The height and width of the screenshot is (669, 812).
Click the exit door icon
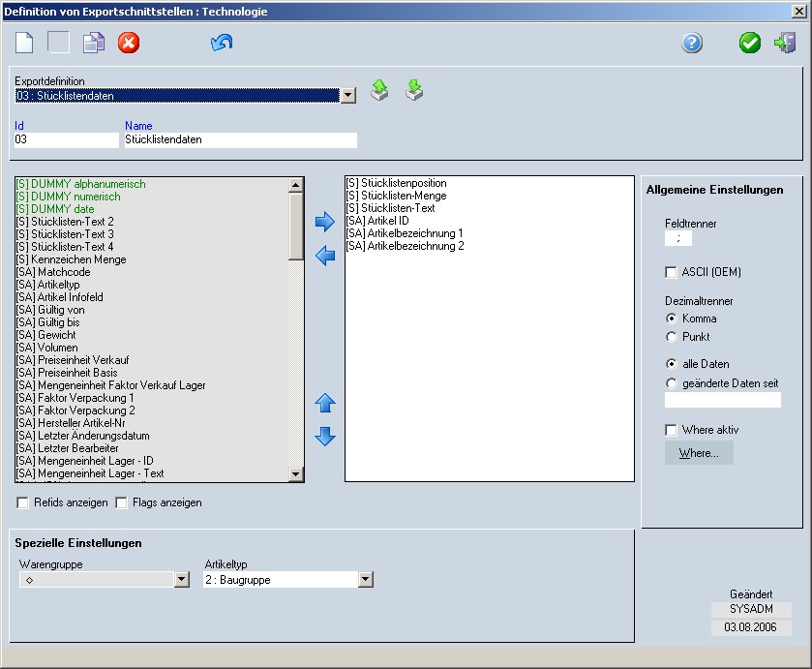click(x=784, y=43)
